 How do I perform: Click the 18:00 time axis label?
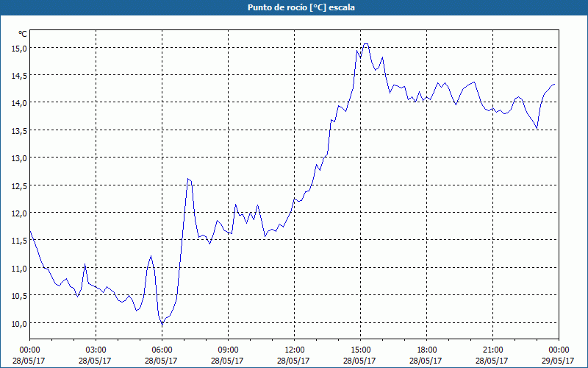(x=426, y=350)
